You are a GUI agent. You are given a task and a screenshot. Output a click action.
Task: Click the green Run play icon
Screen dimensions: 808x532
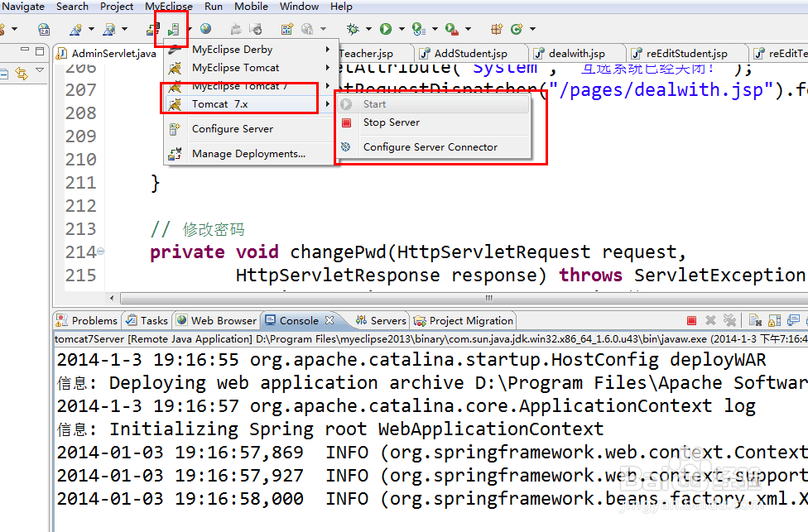pos(386,29)
